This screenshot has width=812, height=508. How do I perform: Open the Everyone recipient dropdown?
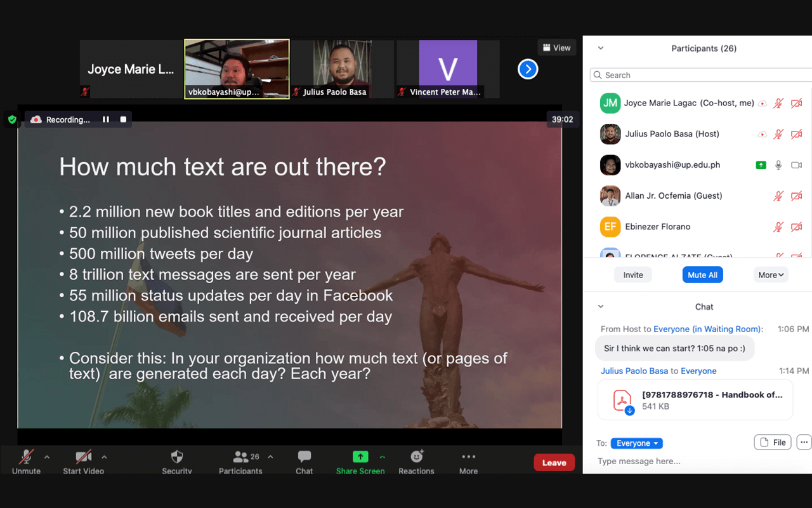click(637, 443)
